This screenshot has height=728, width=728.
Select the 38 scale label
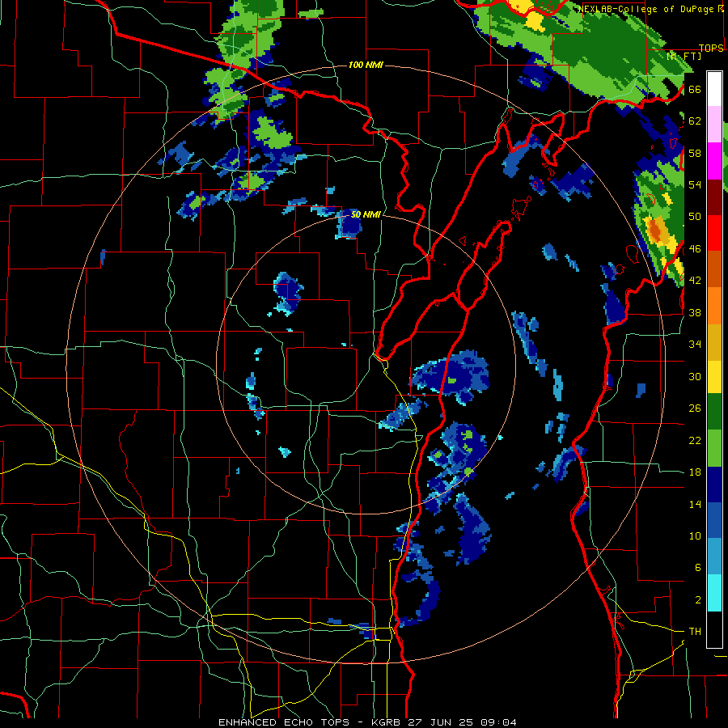695,312
